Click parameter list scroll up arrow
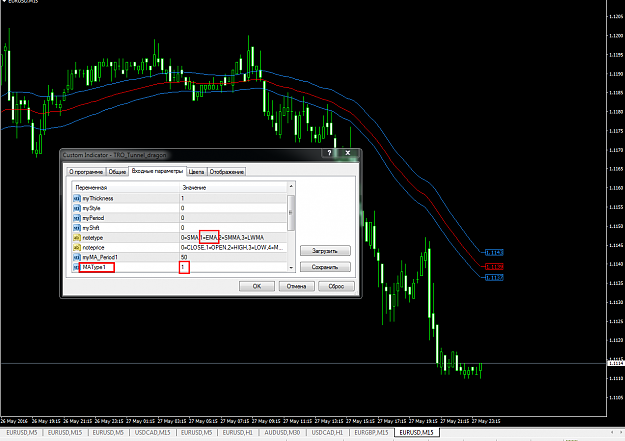 [291, 186]
